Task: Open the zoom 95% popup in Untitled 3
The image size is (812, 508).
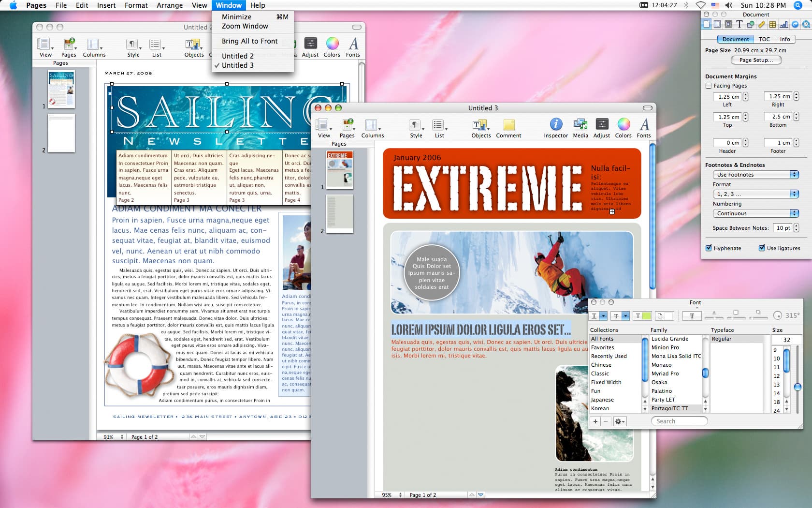Action: 391,495
